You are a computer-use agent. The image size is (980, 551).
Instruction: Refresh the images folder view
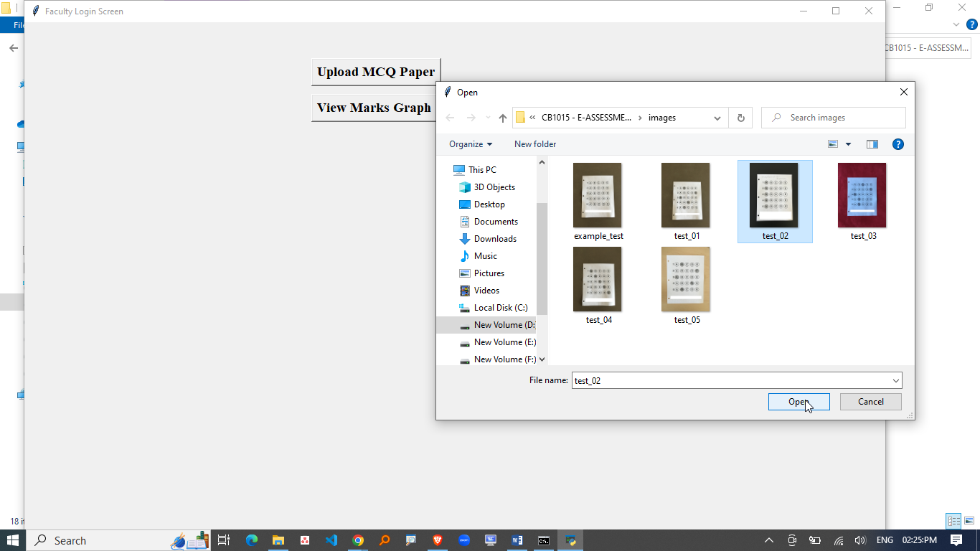pos(740,118)
